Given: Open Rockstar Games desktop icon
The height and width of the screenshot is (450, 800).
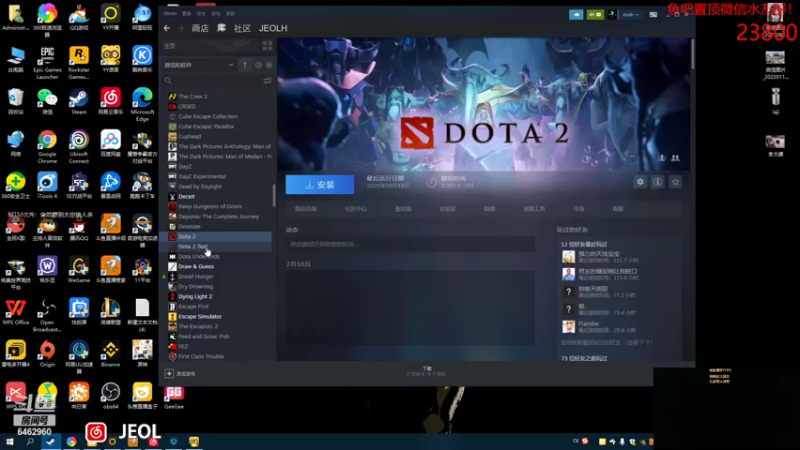Looking at the screenshot, I should pyautogui.click(x=79, y=63).
